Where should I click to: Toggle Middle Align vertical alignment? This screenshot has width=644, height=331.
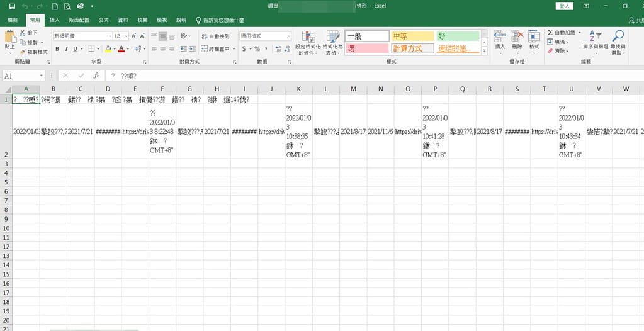coord(163,36)
